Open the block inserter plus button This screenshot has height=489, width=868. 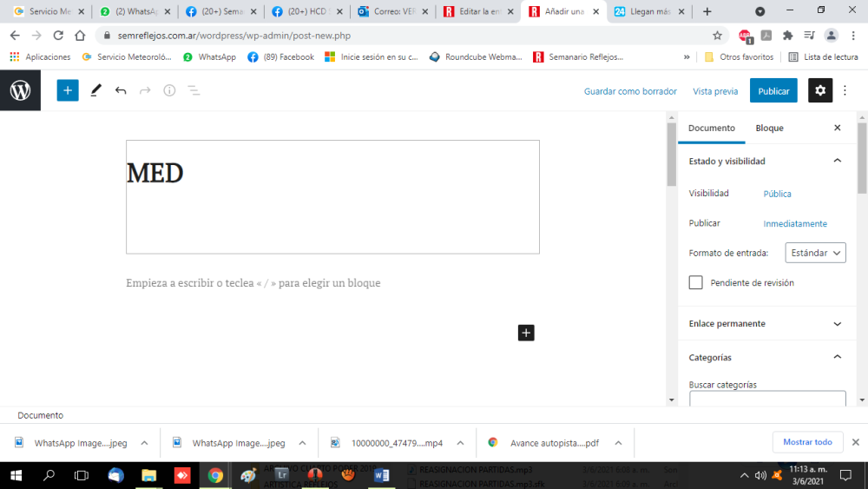click(x=68, y=90)
